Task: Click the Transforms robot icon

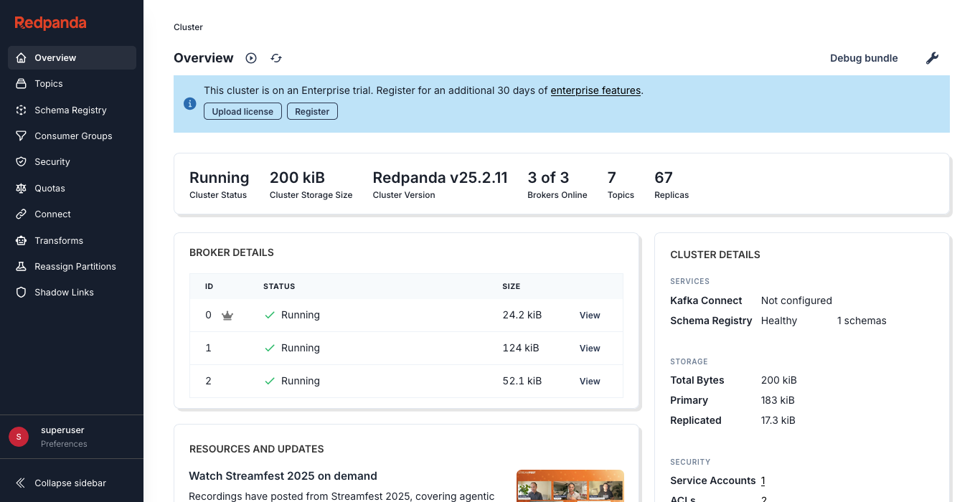Action: (22, 240)
